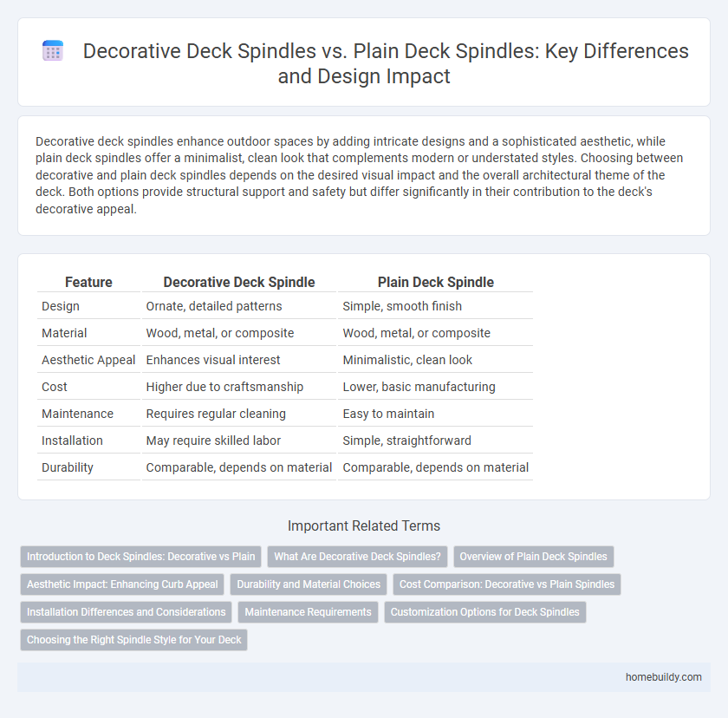728x718 pixels.
Task: Open 'Maintenance Requirements' tag
Action: pos(308,612)
